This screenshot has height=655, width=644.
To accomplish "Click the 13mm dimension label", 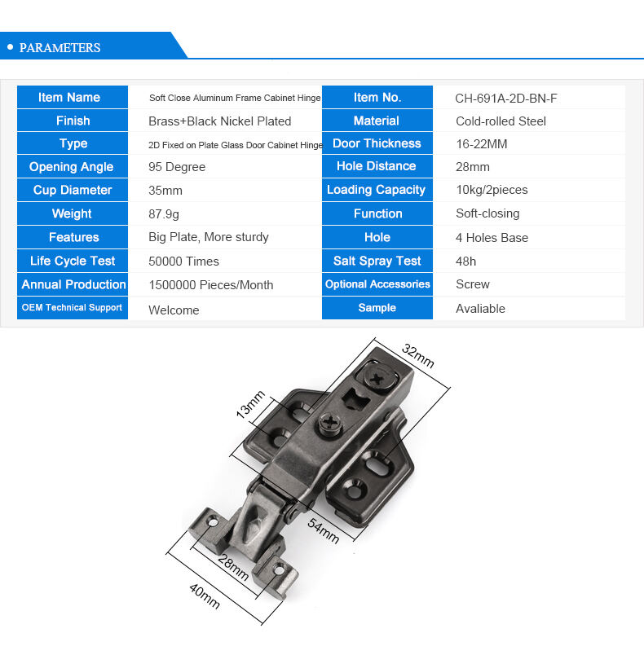I will tap(251, 403).
